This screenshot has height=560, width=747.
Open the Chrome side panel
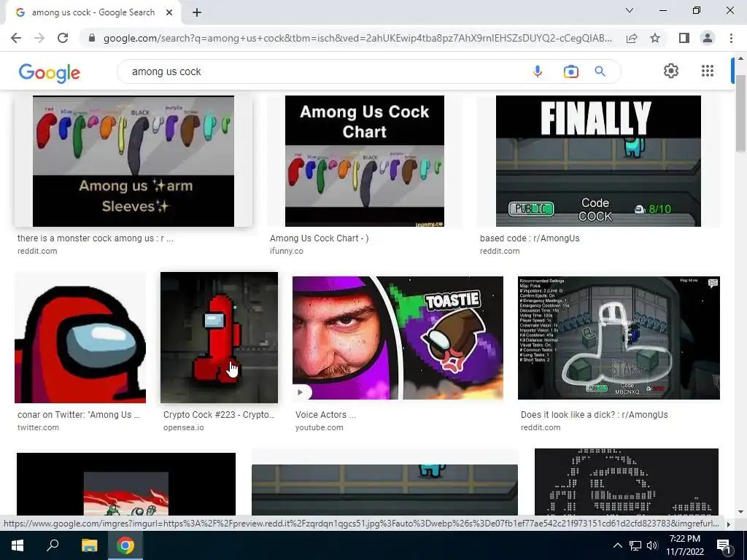684,38
